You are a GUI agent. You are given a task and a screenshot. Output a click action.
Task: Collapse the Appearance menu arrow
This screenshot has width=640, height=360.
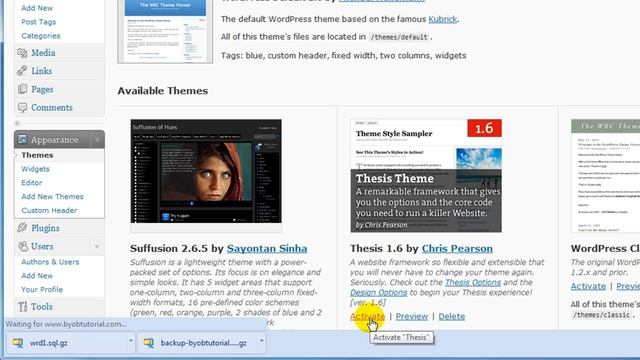pyautogui.click(x=97, y=140)
